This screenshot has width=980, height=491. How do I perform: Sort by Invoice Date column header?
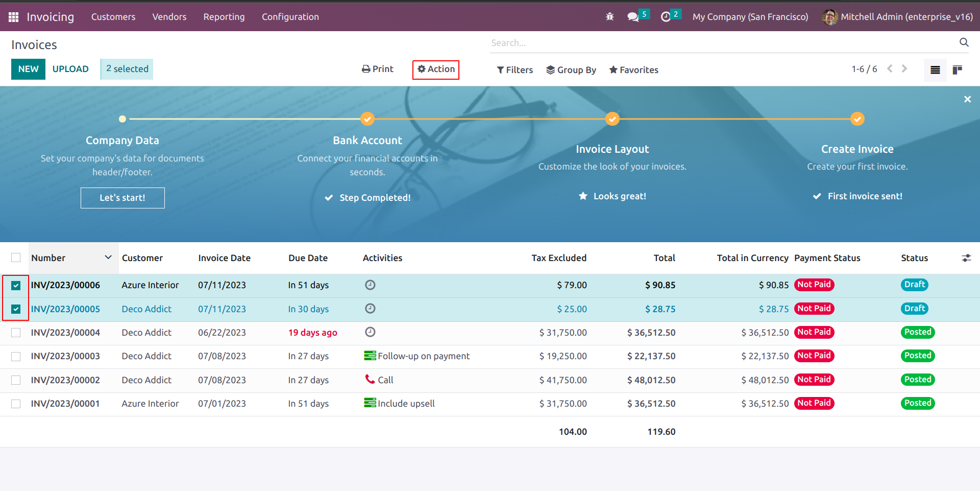click(224, 258)
